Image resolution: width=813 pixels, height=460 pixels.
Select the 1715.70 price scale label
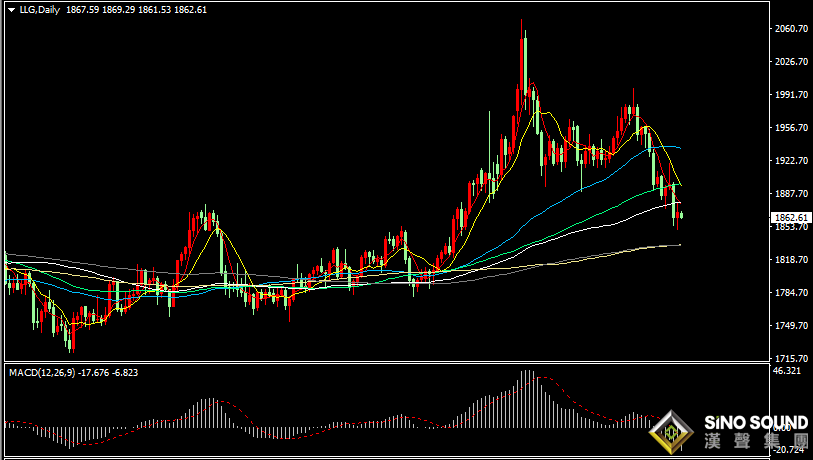(x=792, y=358)
